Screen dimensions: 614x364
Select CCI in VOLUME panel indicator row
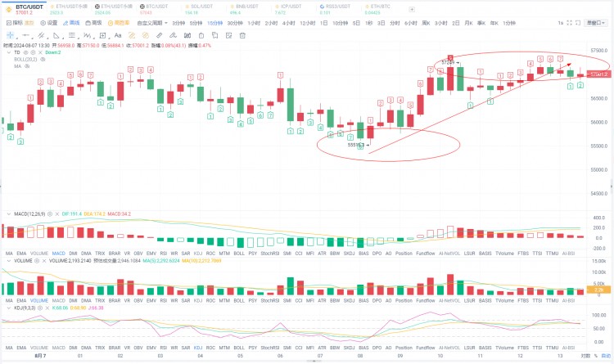(x=298, y=300)
